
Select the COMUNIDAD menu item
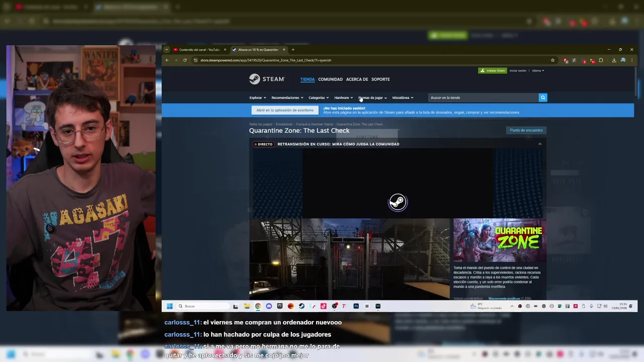pyautogui.click(x=330, y=79)
